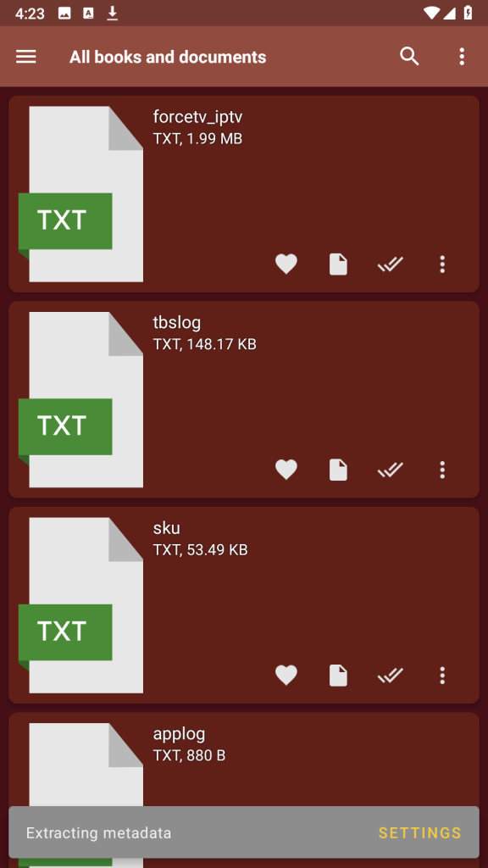
Task: Tap the document icon for tbslog
Action: 338,470
